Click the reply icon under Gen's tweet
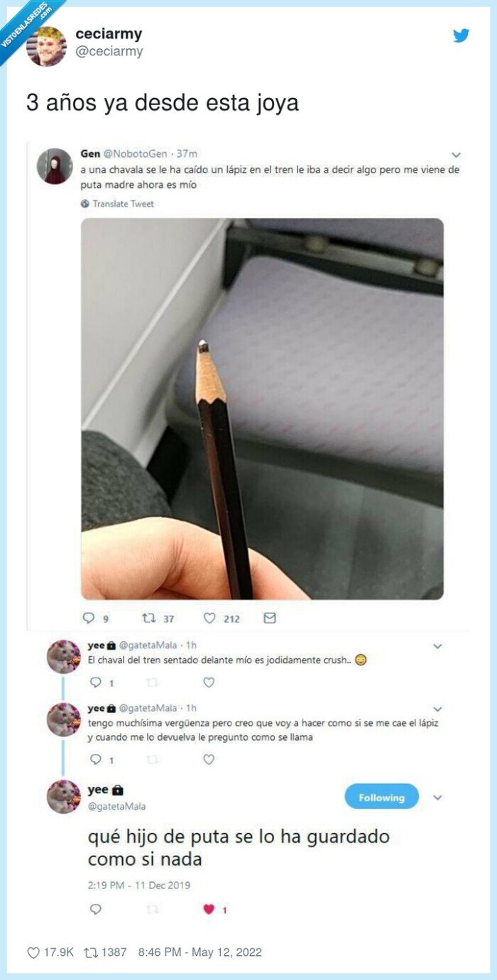The height and width of the screenshot is (980, 497). pos(89,619)
